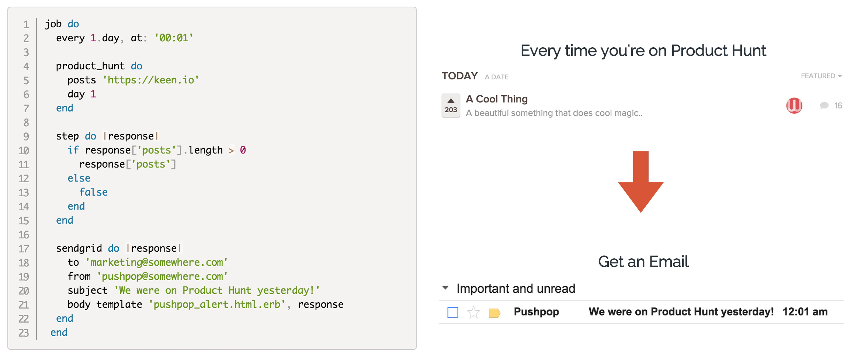The width and height of the screenshot is (868, 358).
Task: Open the A Cool Thing product page
Action: tap(496, 99)
